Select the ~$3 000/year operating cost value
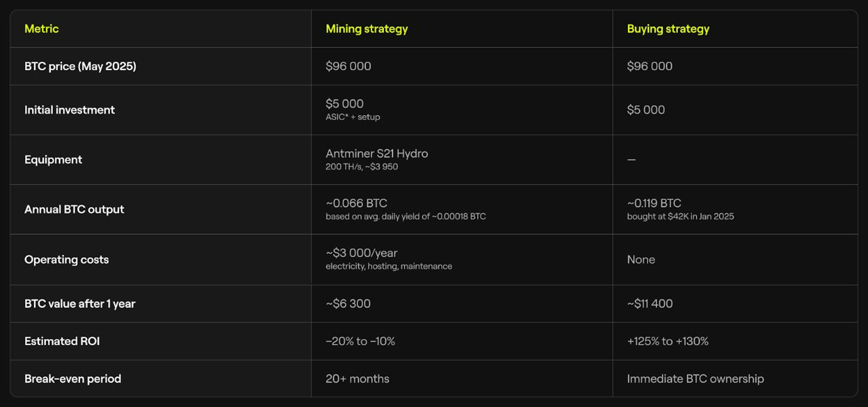868x407 pixels. [x=361, y=253]
